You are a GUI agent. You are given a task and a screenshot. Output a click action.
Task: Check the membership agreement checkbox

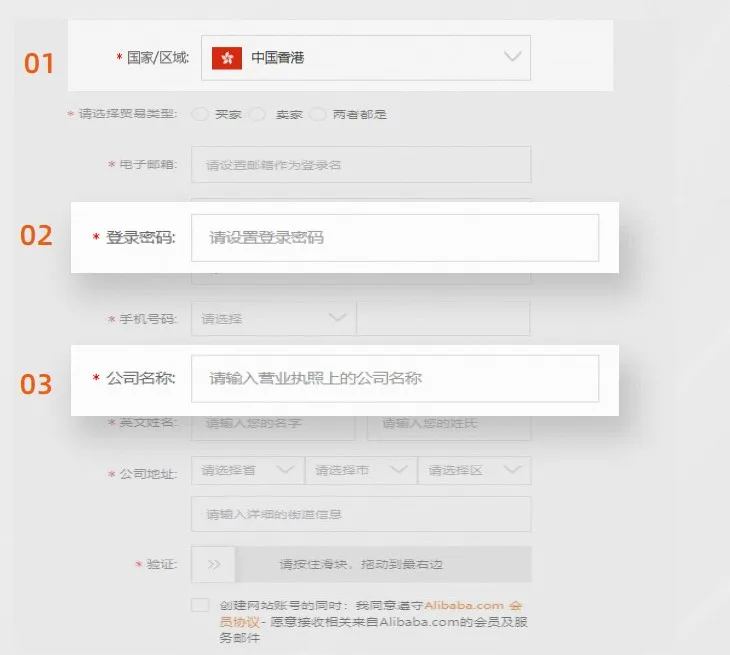pos(200,605)
